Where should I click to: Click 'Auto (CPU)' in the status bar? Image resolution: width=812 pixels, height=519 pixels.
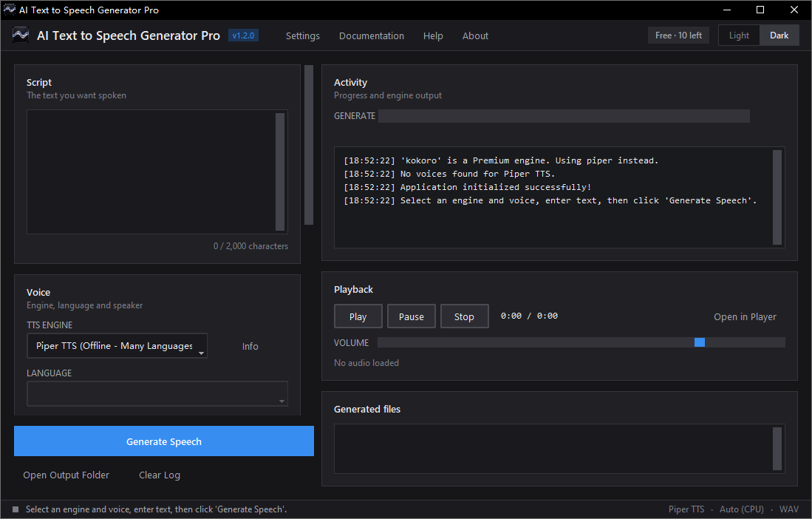pos(742,509)
